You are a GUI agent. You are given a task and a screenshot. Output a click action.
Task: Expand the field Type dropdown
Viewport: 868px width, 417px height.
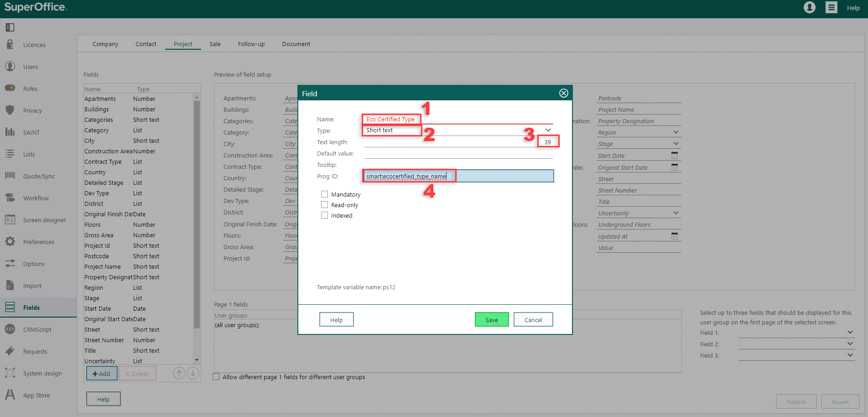548,130
